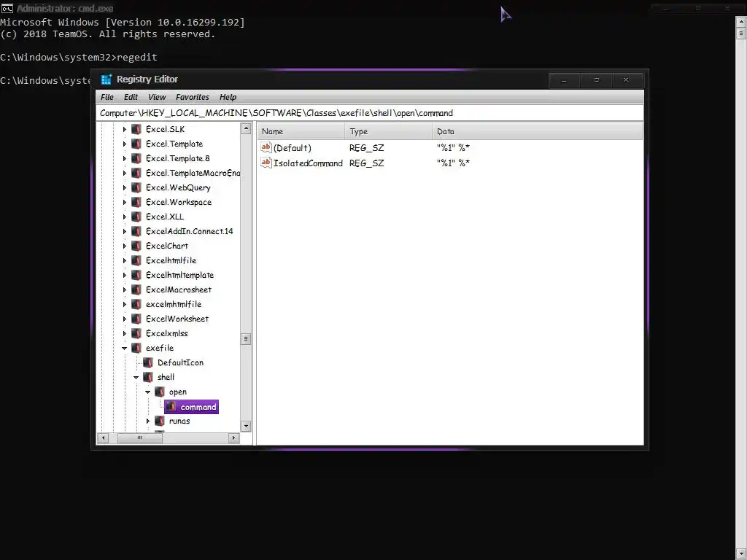Click the registry path address bar
747x560 pixels.
click(x=370, y=113)
